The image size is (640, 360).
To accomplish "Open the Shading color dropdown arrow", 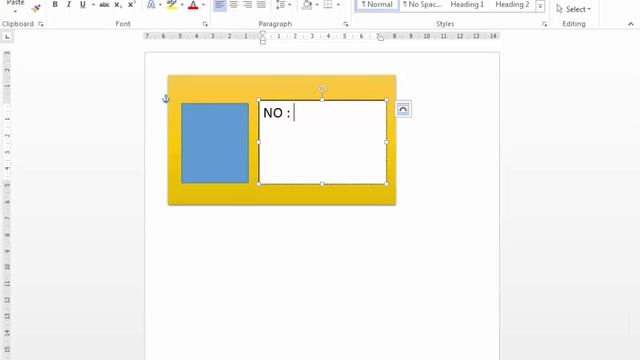I will [317, 5].
